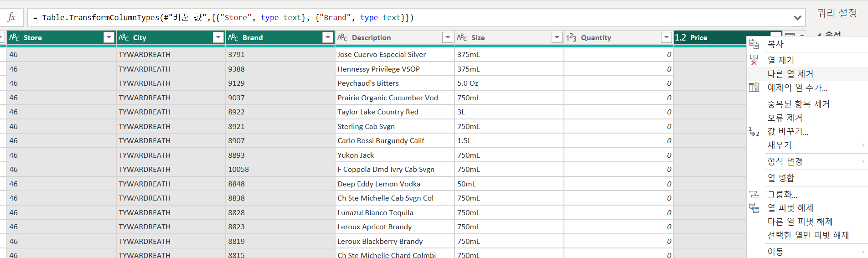Click Leroux Apricot Brandy cell

[x=395, y=227]
